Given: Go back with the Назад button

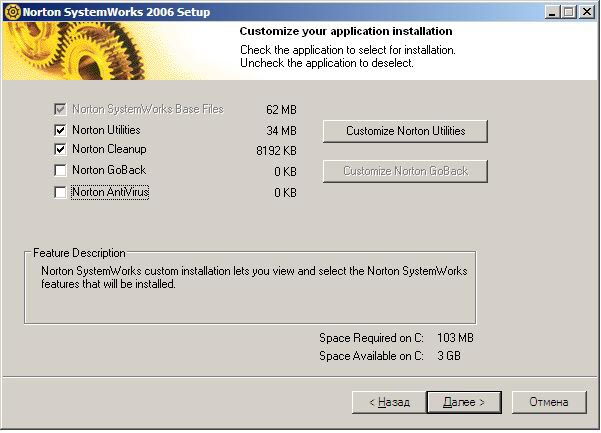Looking at the screenshot, I should point(389,402).
